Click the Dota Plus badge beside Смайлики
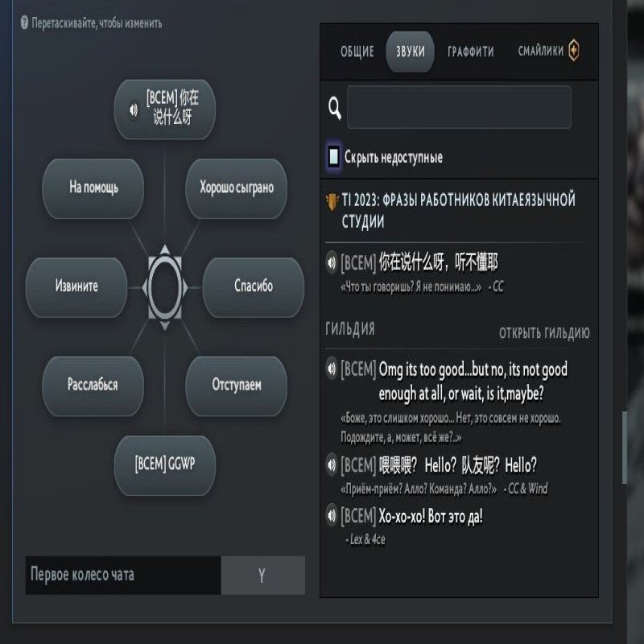This screenshot has height=644, width=644. pyautogui.click(x=574, y=51)
